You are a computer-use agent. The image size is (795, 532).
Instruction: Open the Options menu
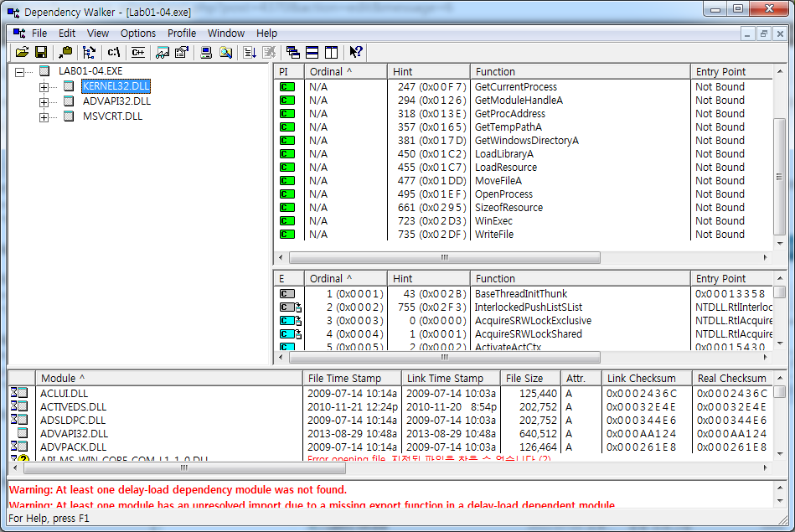[138, 34]
